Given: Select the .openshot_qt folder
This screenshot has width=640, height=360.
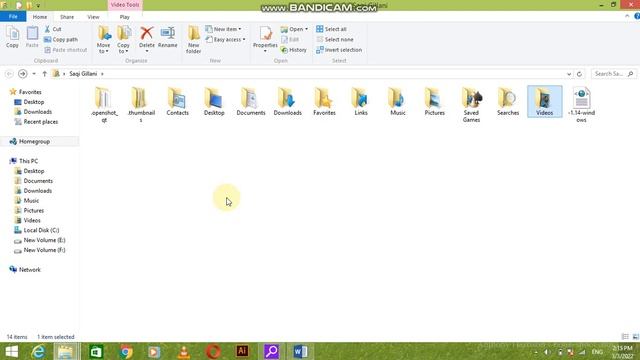Looking at the screenshot, I should tap(104, 105).
